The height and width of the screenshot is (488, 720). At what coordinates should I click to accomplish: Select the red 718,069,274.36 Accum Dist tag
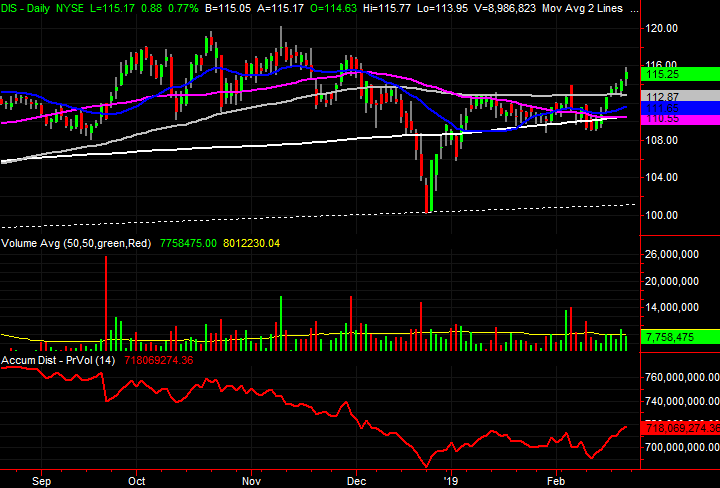[682, 427]
